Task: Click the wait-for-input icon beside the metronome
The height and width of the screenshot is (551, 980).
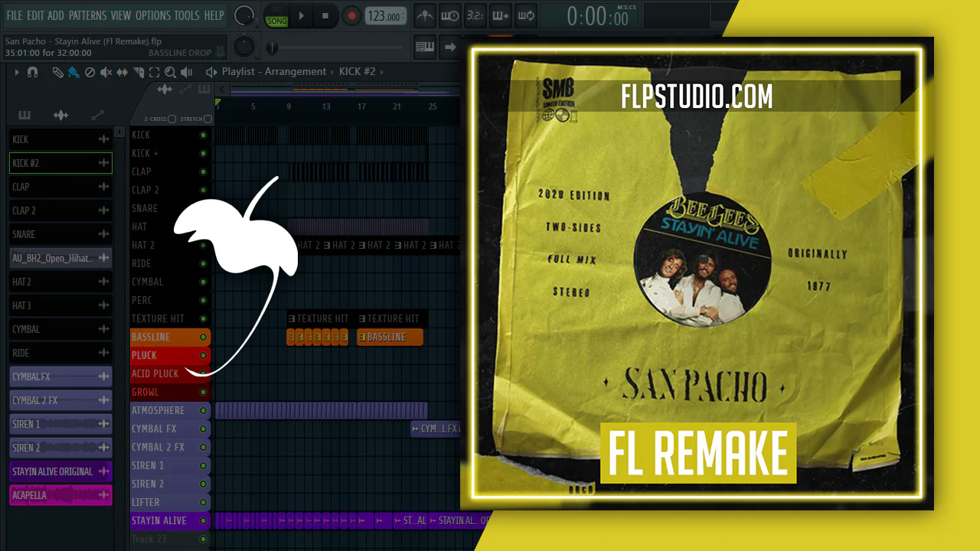Action: [450, 15]
